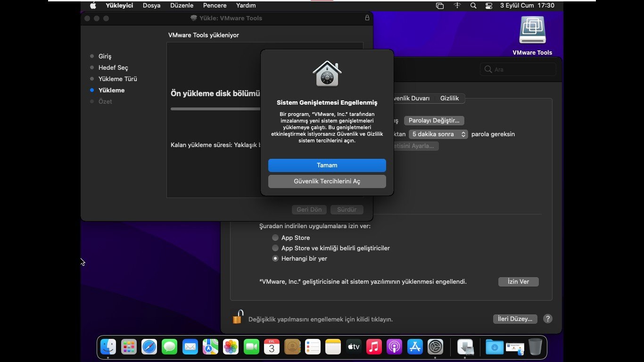Screen dimensions: 644x362
Task: Click the installer progress bar
Action: (216, 109)
